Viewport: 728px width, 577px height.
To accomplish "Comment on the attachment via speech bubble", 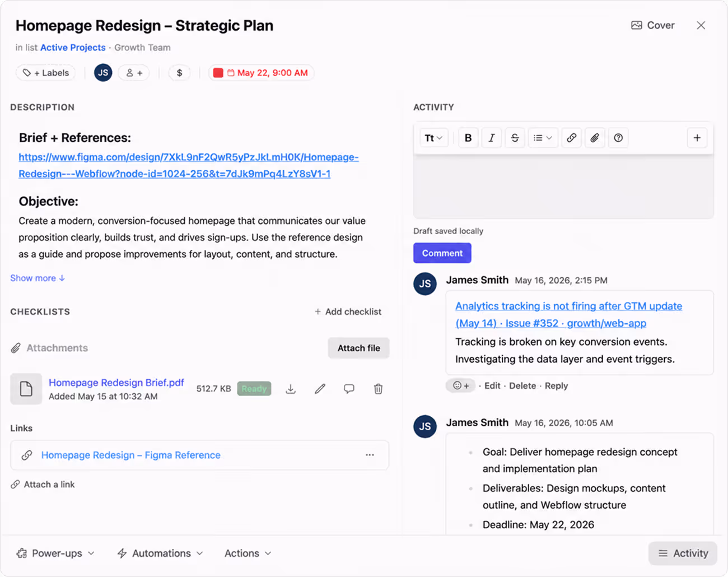I will [349, 389].
